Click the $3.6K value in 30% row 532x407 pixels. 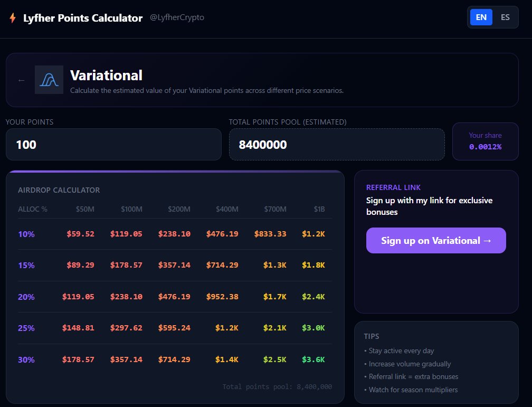click(313, 359)
